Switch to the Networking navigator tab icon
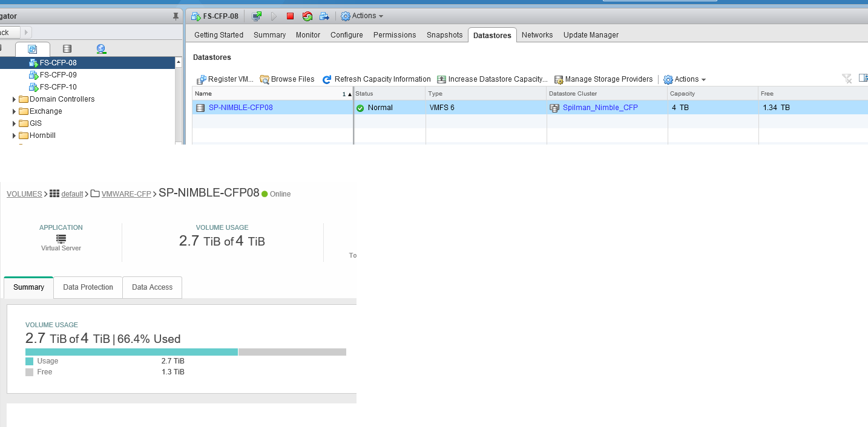This screenshot has height=427, width=868. 101,49
